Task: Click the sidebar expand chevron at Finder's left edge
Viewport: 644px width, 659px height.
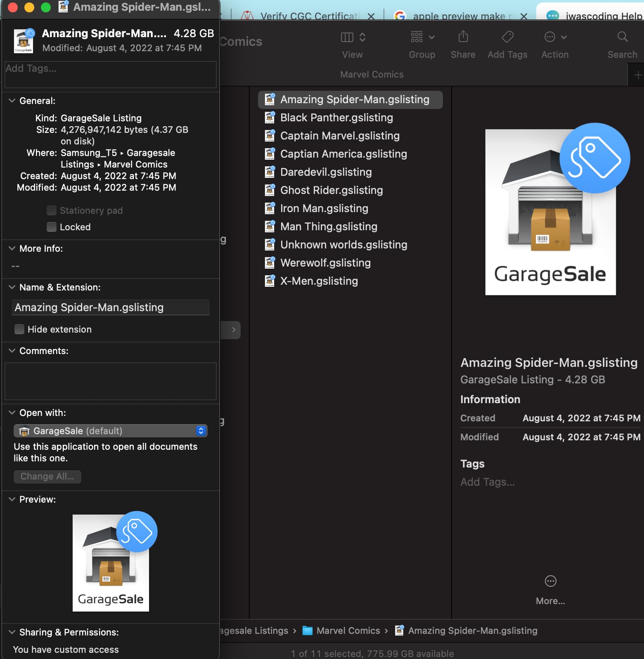Action: (234, 330)
